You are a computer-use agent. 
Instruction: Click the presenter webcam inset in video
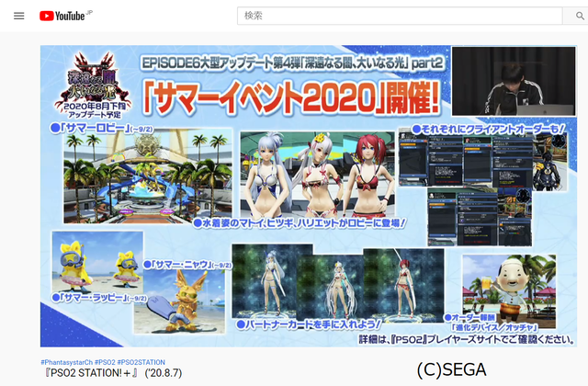tap(514, 81)
